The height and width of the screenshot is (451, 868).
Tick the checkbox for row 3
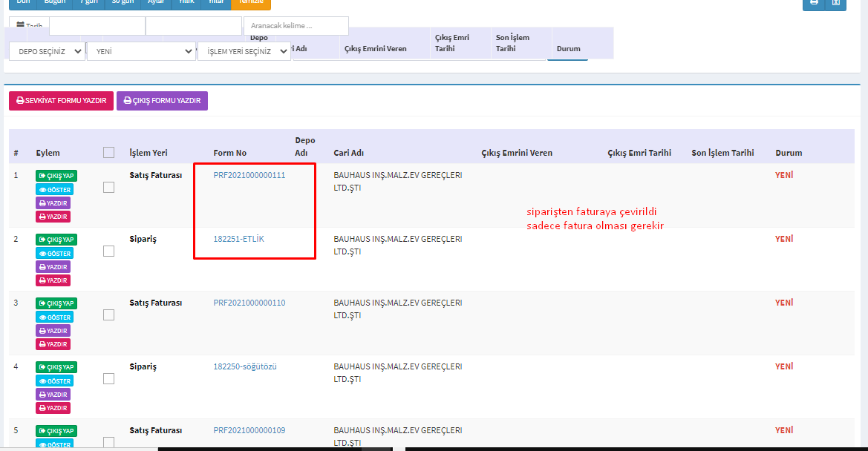click(x=109, y=315)
